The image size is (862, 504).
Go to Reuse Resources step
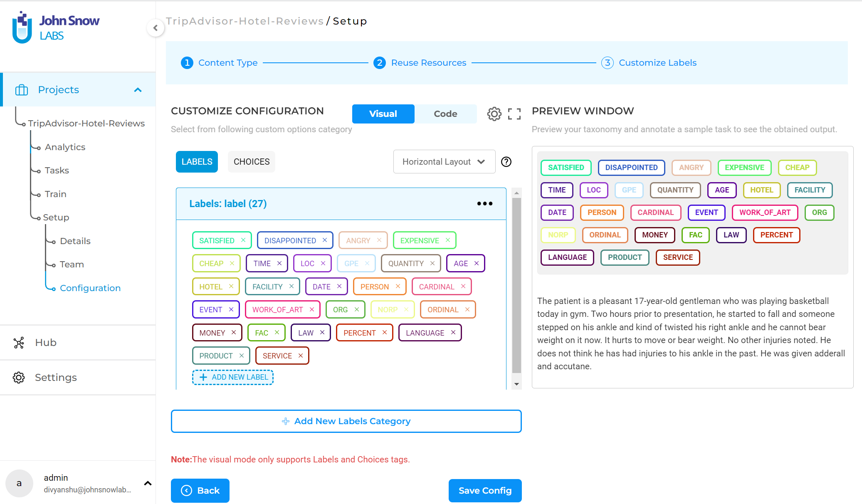[x=420, y=63]
